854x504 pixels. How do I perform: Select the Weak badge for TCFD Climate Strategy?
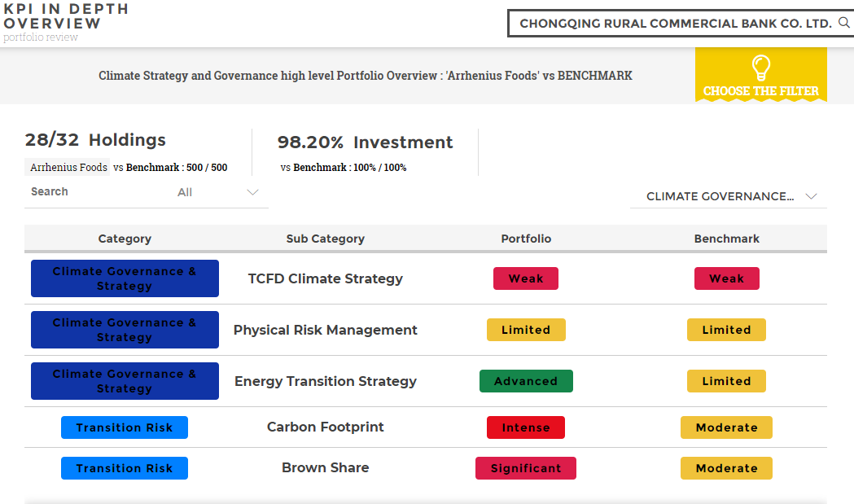pos(525,278)
